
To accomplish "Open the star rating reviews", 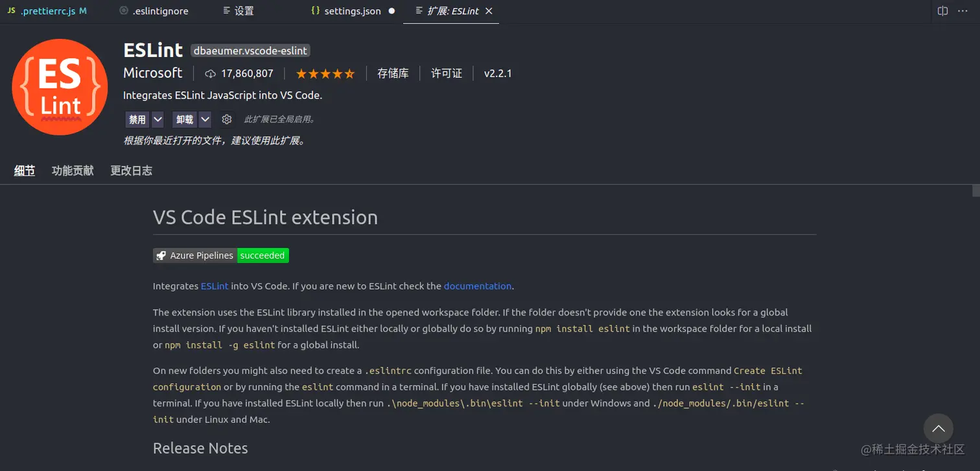I will pyautogui.click(x=325, y=74).
